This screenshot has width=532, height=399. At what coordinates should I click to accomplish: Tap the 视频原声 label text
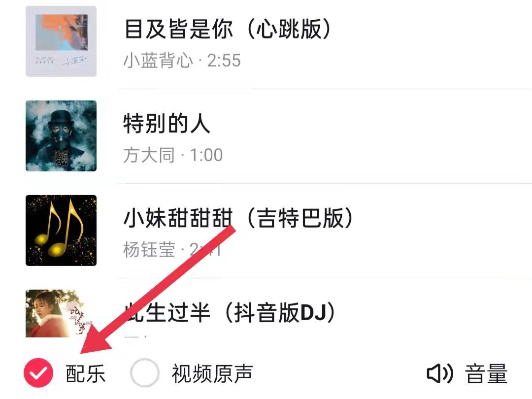pyautogui.click(x=212, y=373)
